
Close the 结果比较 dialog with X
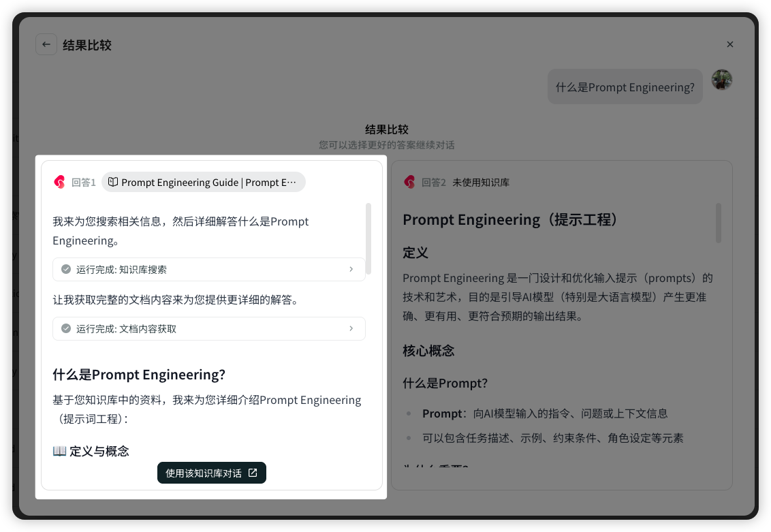pyautogui.click(x=729, y=44)
